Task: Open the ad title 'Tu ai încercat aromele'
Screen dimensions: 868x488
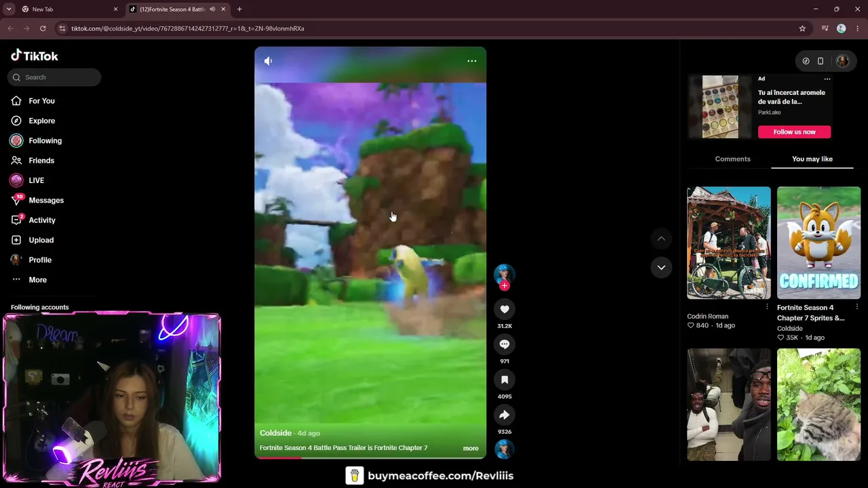Action: [791, 97]
